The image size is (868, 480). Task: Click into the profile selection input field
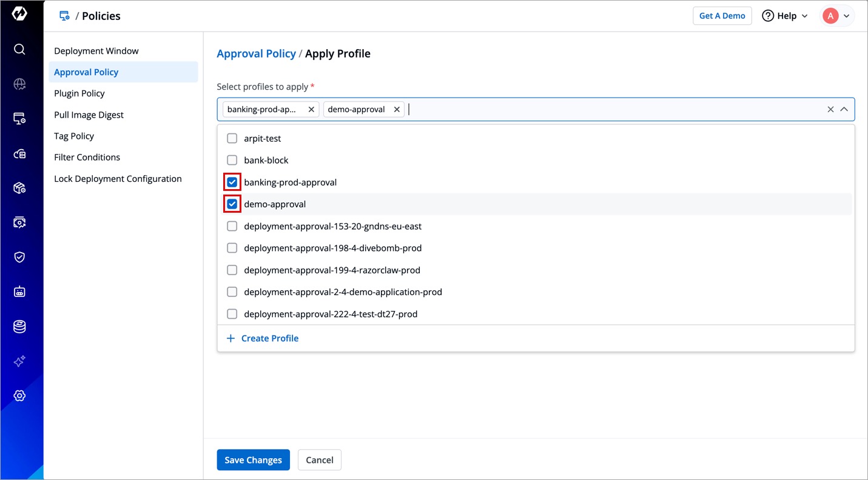coord(607,110)
